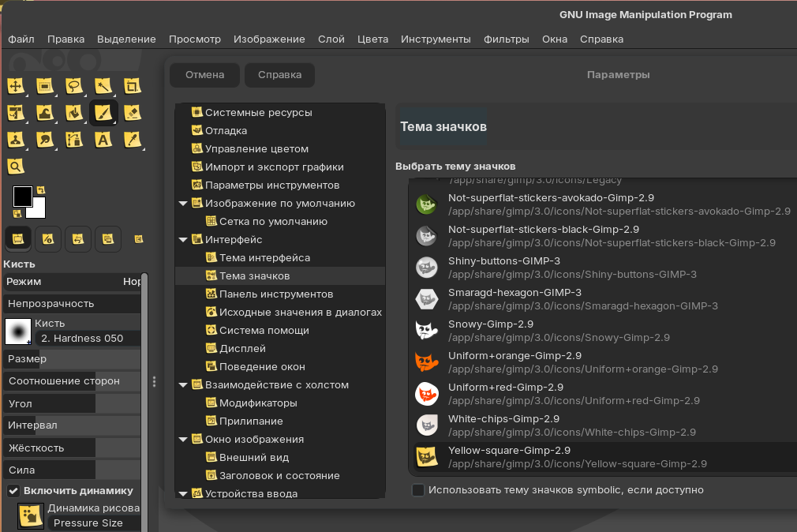
Task: Open the Правка menu
Action: [65, 39]
